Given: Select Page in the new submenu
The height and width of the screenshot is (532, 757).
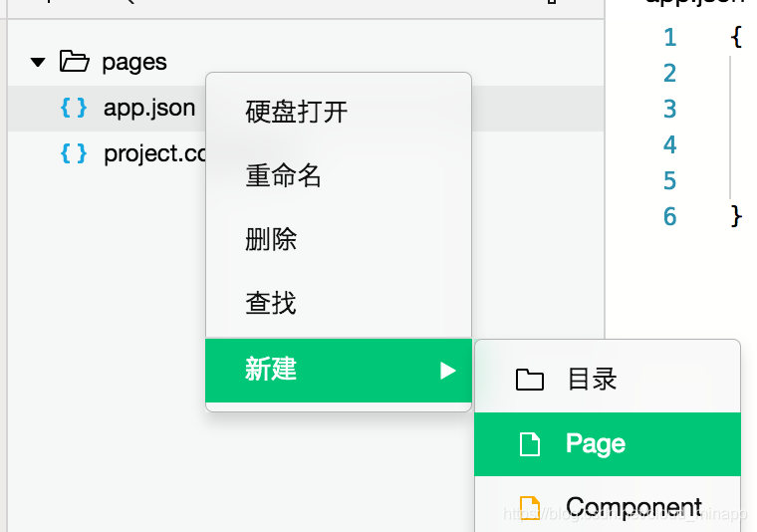Looking at the screenshot, I should coord(608,444).
